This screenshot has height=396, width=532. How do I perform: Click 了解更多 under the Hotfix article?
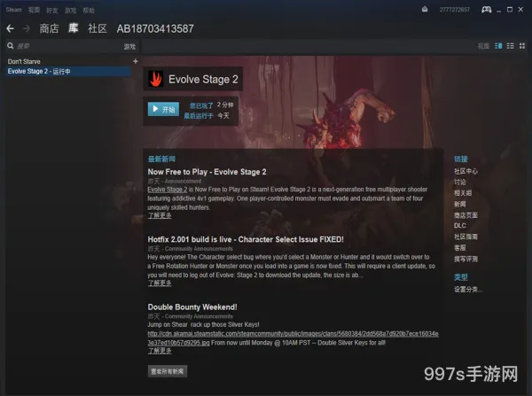tap(160, 283)
